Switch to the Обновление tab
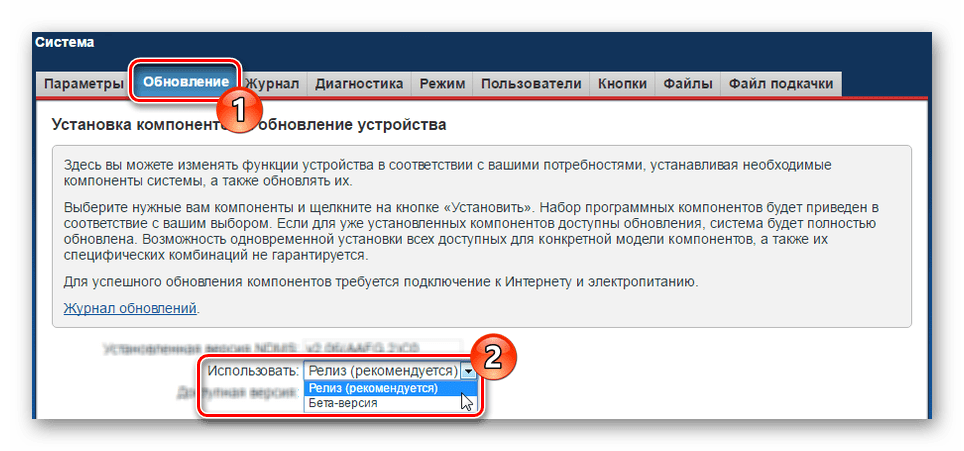This screenshot has height=451, width=964. (x=185, y=80)
